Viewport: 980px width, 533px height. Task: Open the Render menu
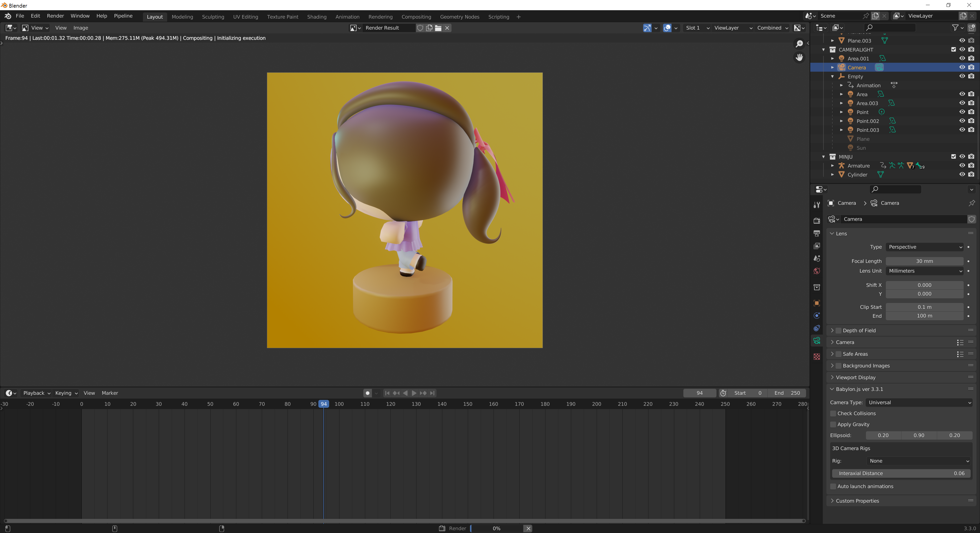[x=55, y=16]
